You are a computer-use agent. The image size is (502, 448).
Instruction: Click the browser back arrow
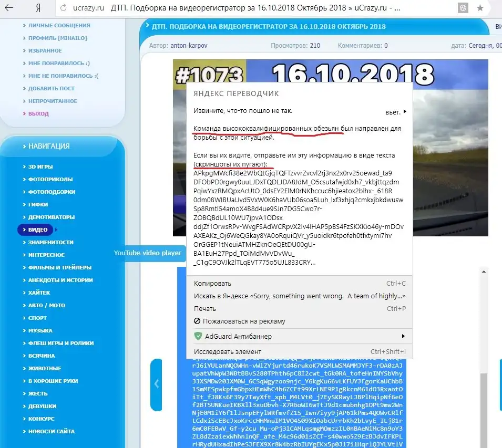9,8
